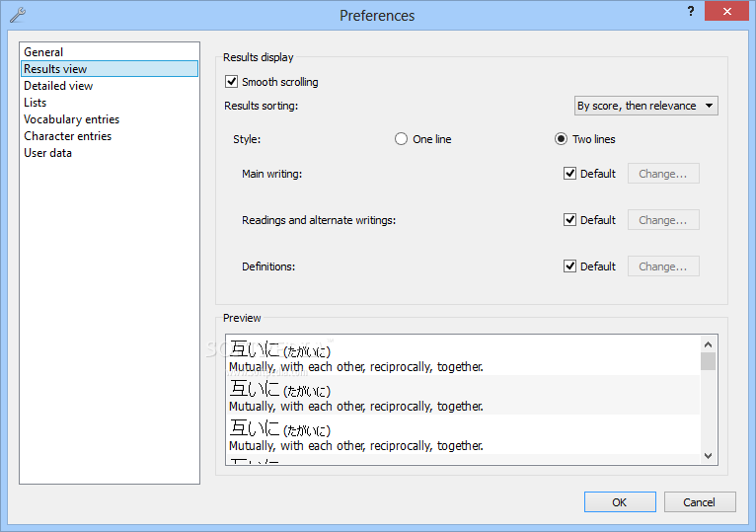Click Change button for Main writing
Viewport: 756px width, 532px height.
tap(663, 174)
